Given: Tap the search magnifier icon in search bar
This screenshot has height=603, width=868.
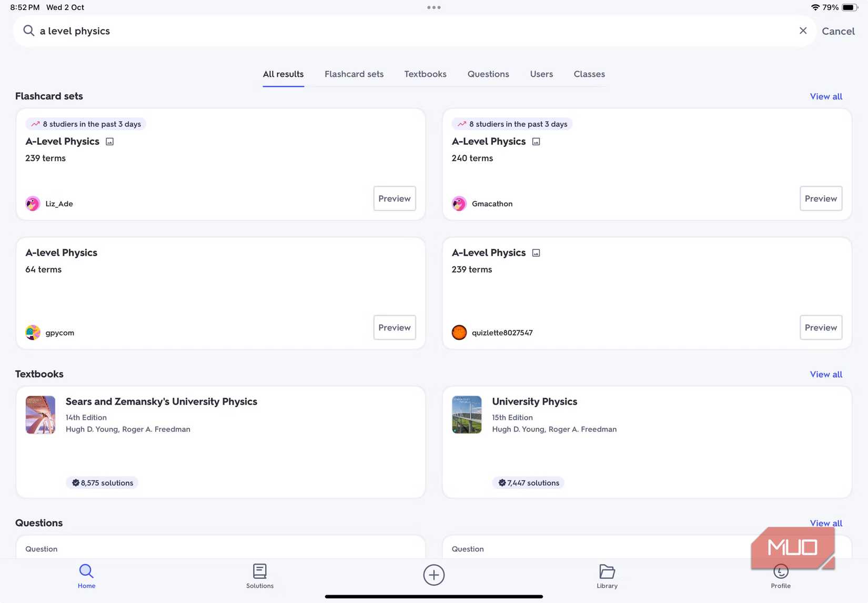Looking at the screenshot, I should (29, 31).
